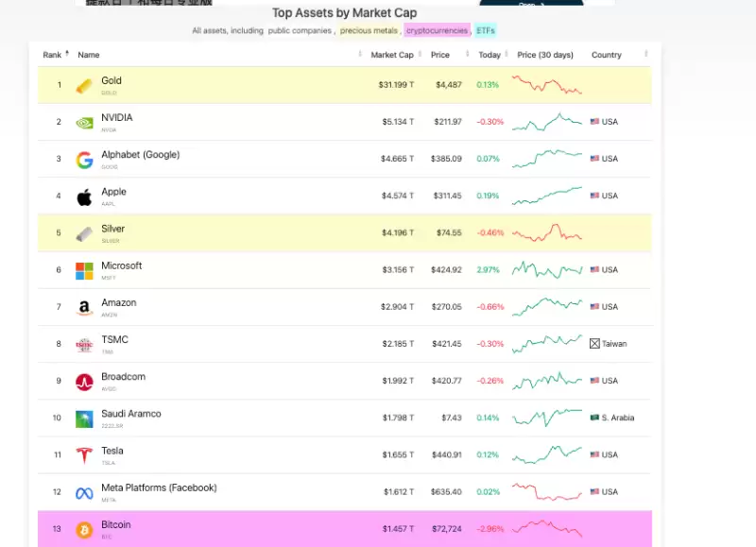The width and height of the screenshot is (756, 547).
Task: Click Gold 30-day price chart
Action: pos(547,84)
